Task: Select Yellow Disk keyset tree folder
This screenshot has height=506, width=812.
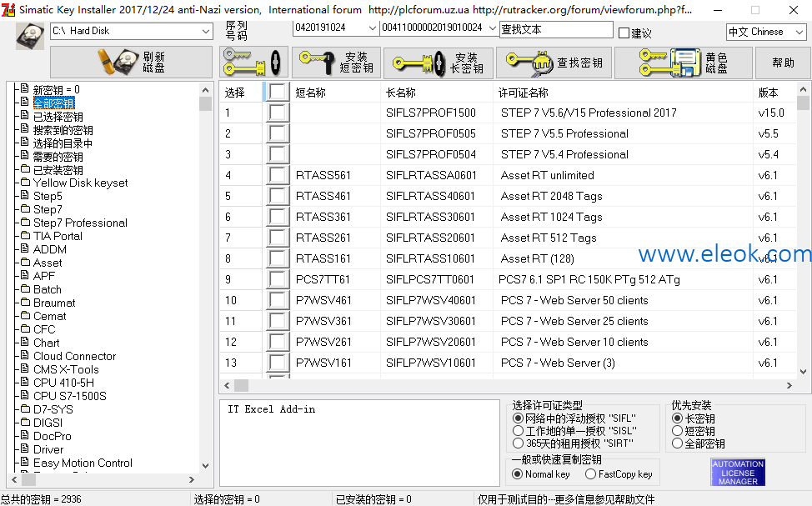Action: 80,183
